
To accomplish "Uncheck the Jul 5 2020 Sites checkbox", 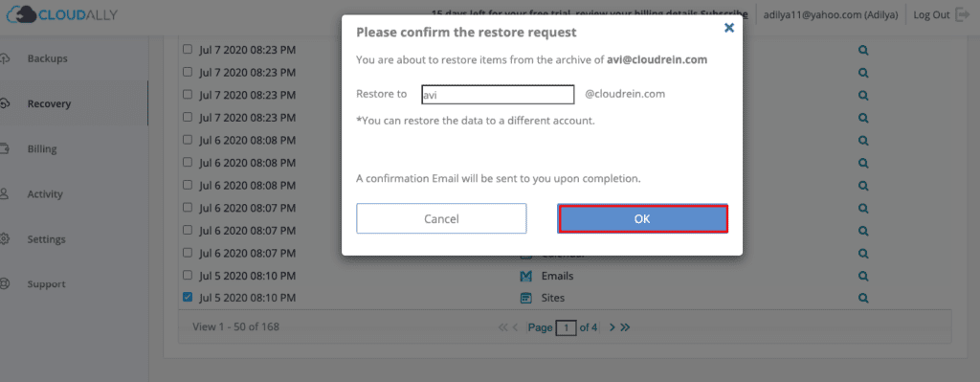I will click(188, 298).
